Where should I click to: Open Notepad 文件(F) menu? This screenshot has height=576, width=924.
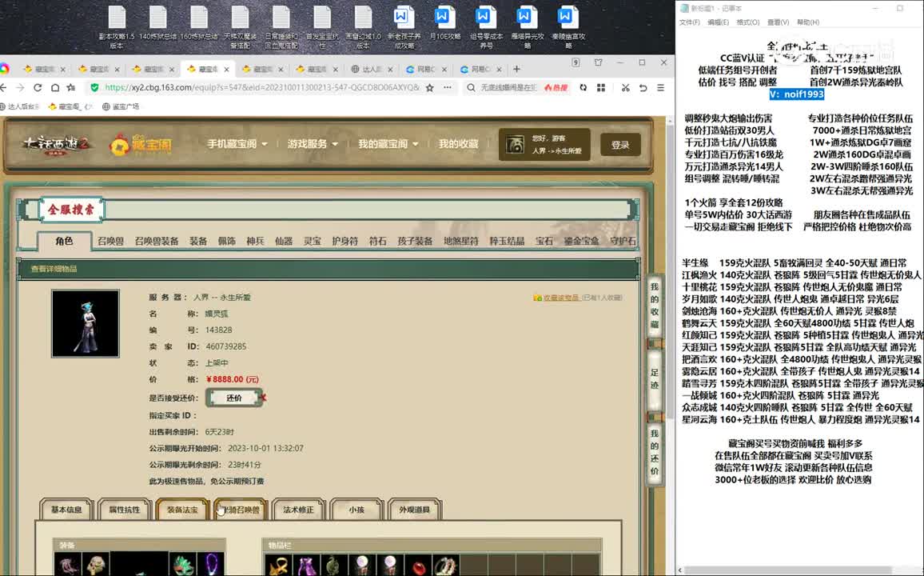[x=689, y=22]
